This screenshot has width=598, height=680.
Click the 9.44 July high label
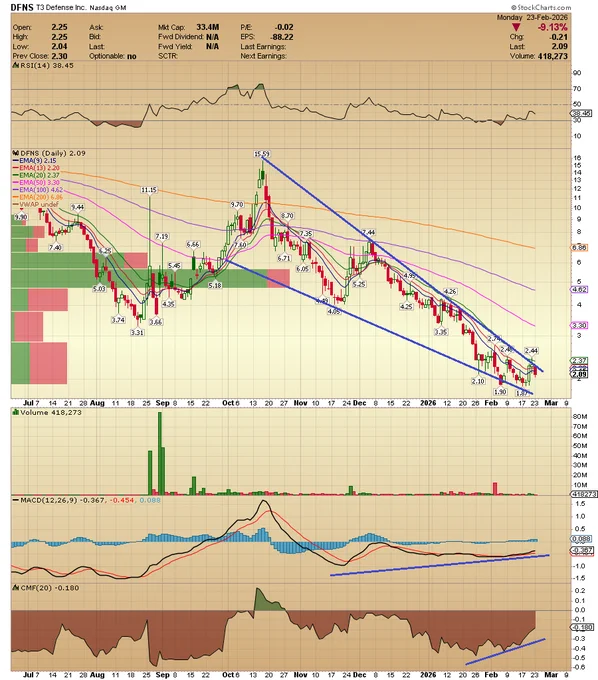78,207
